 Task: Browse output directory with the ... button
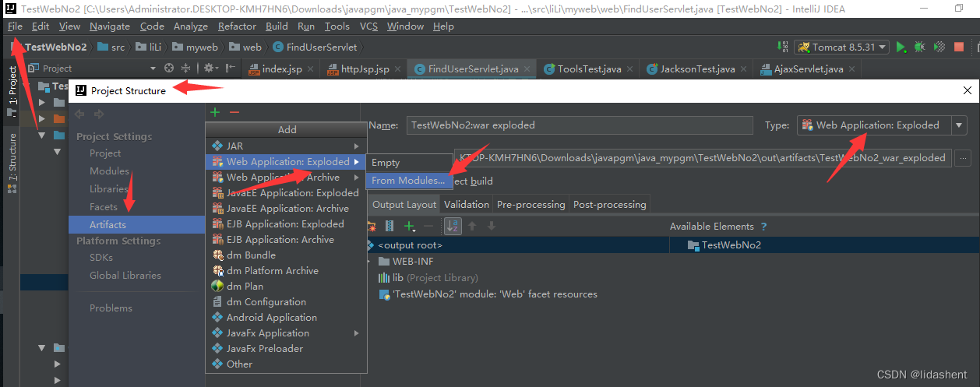(x=963, y=157)
